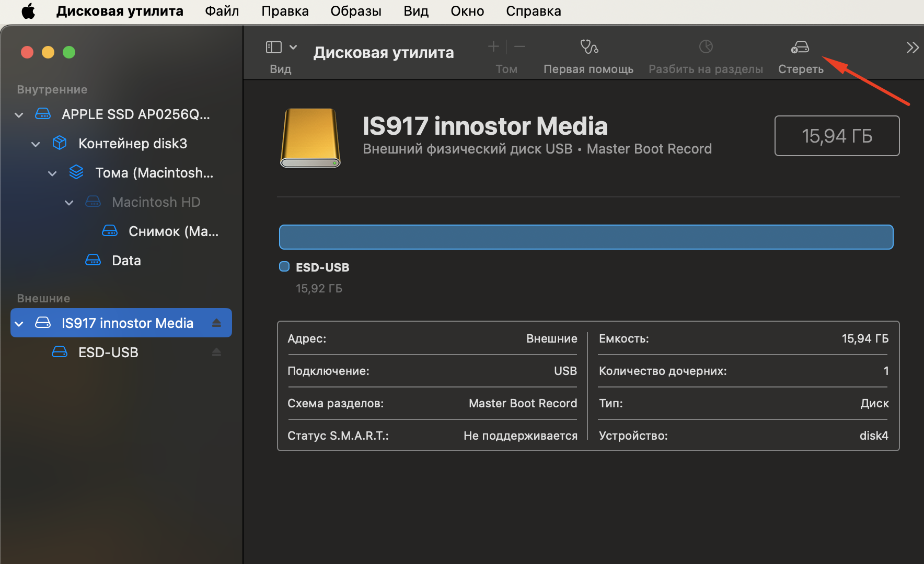Click the sidebar view icon in toolbar
924x564 pixels.
pos(274,47)
